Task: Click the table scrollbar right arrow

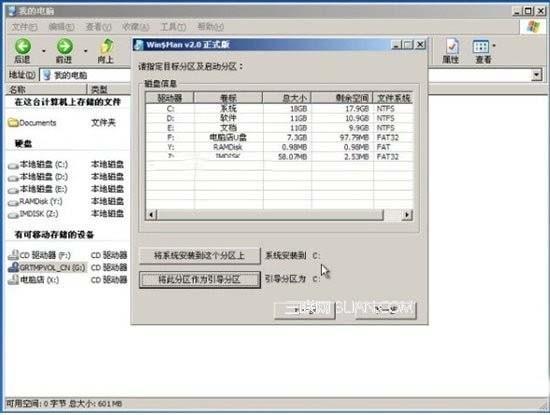Action: 407,214
